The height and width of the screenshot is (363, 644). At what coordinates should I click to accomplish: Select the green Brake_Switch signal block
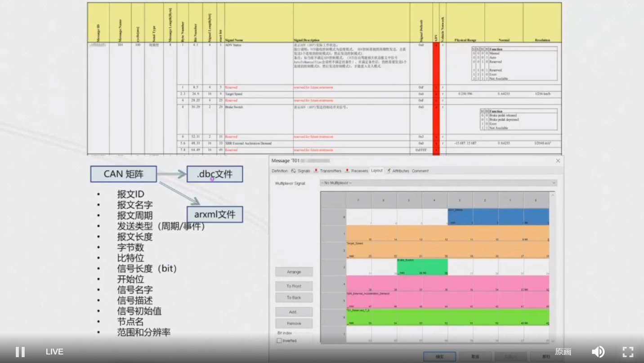click(422, 267)
